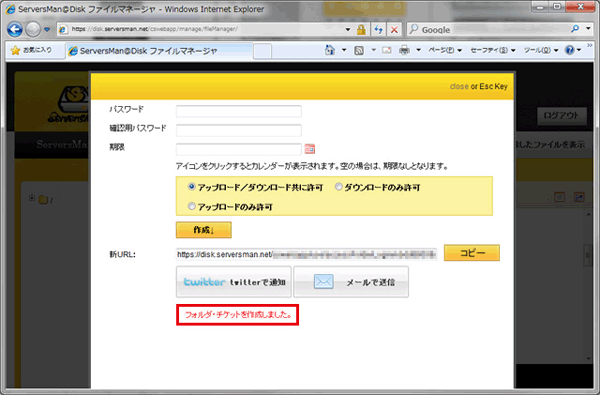The image size is (600, 395).
Task: Click the 確認用パスワード input field
Action: click(239, 130)
